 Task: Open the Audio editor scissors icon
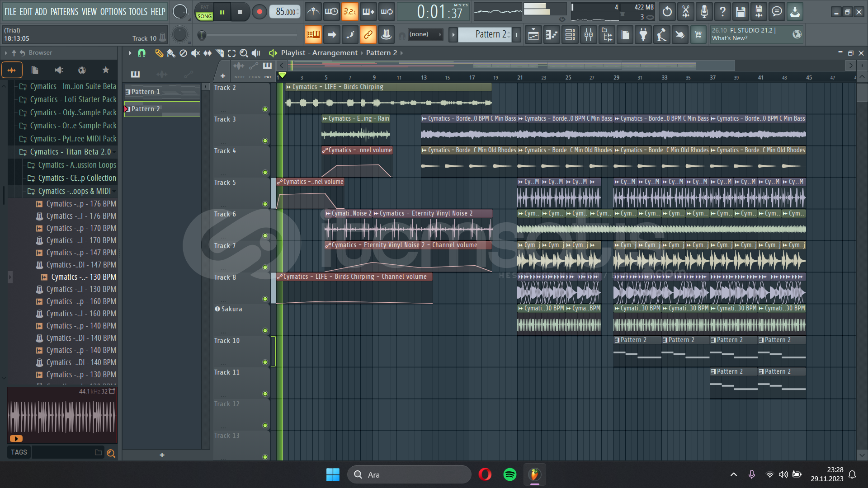686,12
